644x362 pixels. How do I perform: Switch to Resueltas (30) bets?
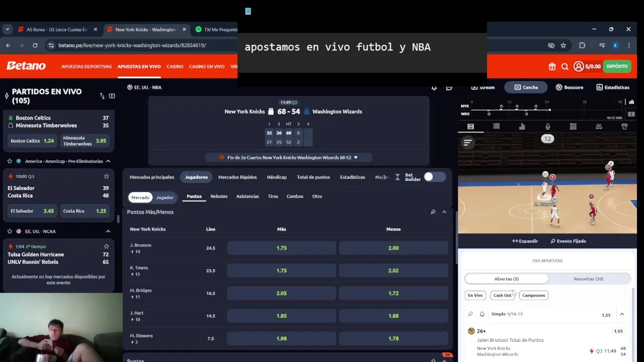coord(588,279)
